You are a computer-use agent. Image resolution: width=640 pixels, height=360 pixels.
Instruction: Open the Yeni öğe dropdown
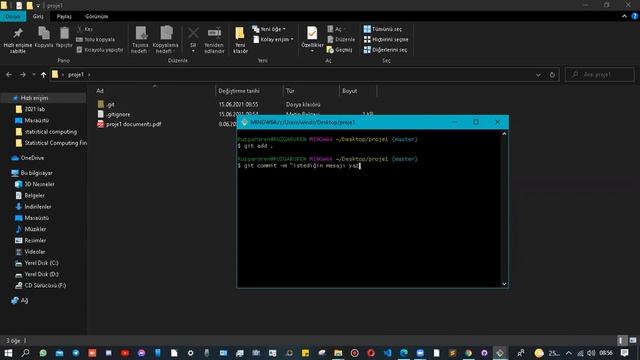pyautogui.click(x=269, y=29)
